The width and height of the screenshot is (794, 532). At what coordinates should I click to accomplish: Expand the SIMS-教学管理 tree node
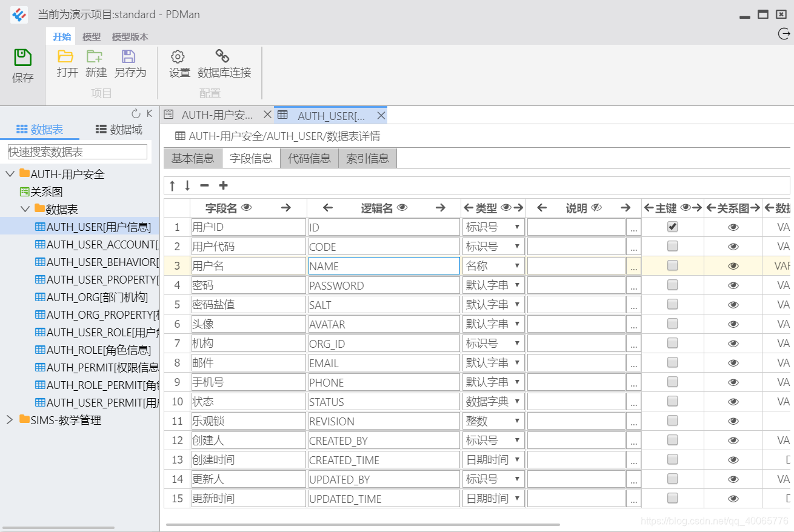(x=10, y=420)
